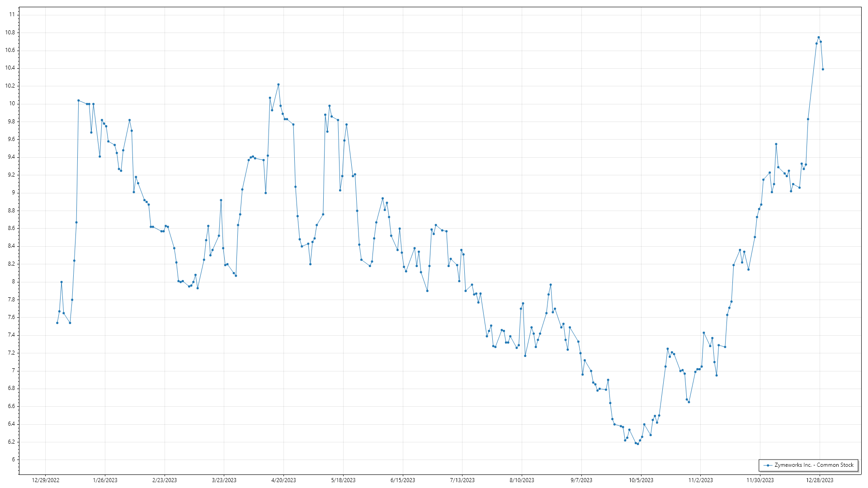This screenshot has height=488, width=868.
Task: Select the 12/28/2023 x-axis date label
Action: pos(820,480)
